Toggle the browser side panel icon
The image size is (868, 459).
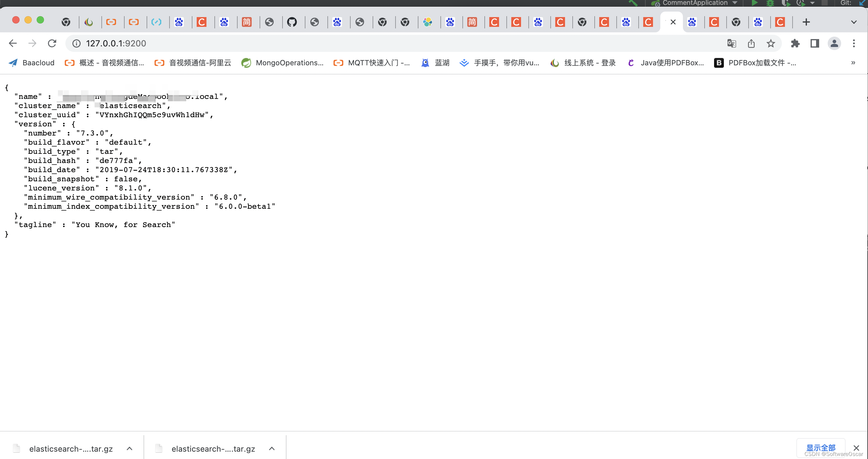pos(815,43)
